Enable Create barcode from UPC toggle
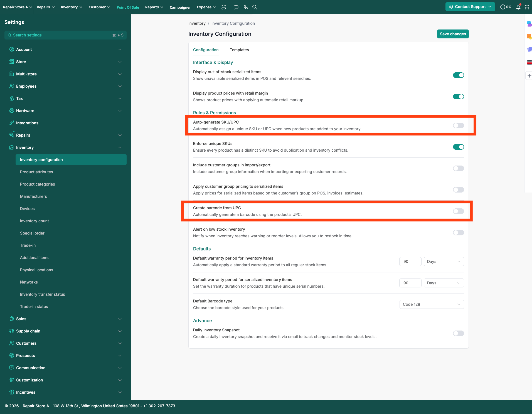 (x=458, y=211)
